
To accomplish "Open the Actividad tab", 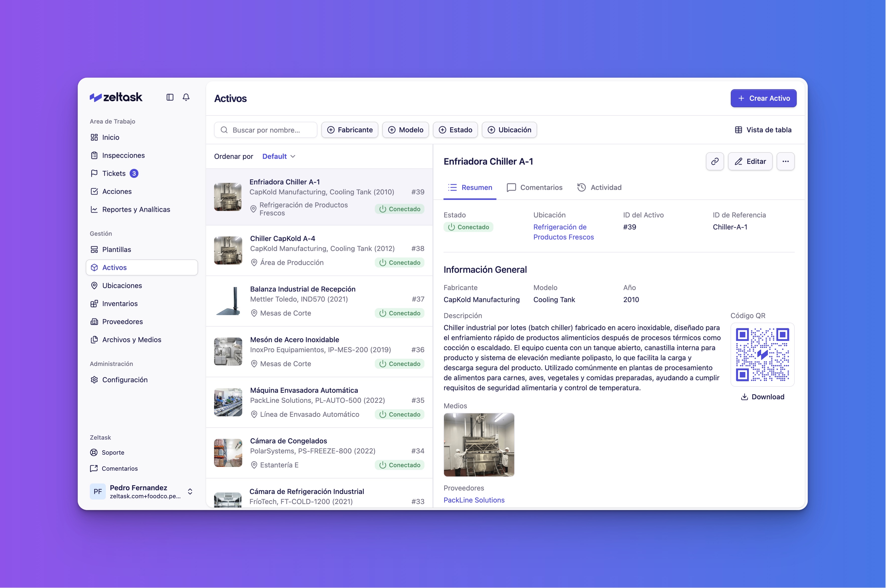I will [599, 187].
